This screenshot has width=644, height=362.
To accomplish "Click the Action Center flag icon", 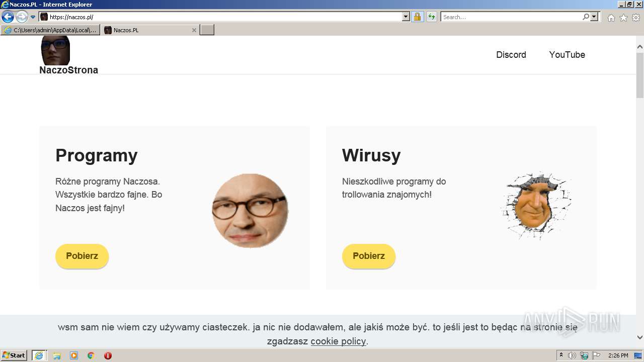I will click(596, 355).
